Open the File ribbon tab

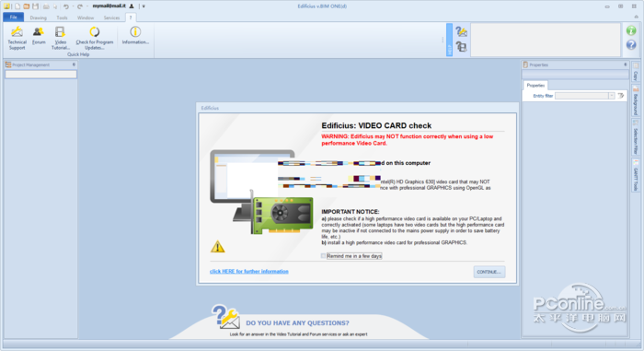14,18
